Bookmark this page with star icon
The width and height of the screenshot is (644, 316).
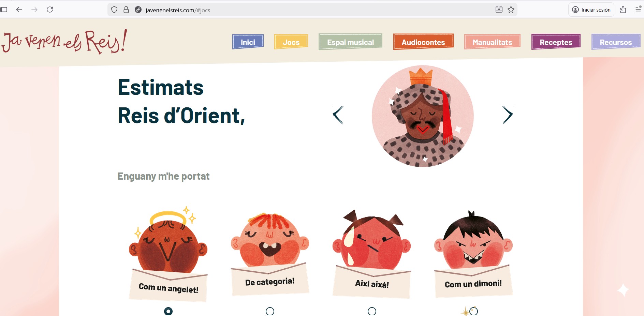tap(511, 10)
